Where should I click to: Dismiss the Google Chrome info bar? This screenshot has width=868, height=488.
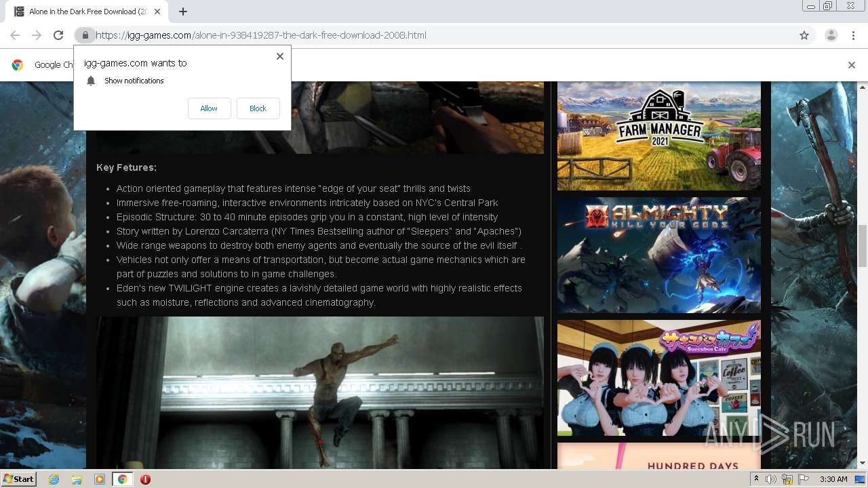pyautogui.click(x=851, y=65)
